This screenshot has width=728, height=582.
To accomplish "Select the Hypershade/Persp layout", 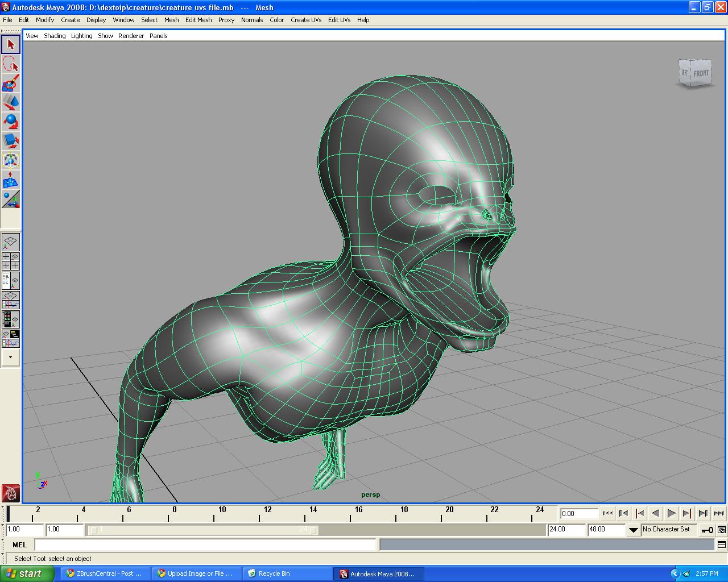I will [11, 319].
